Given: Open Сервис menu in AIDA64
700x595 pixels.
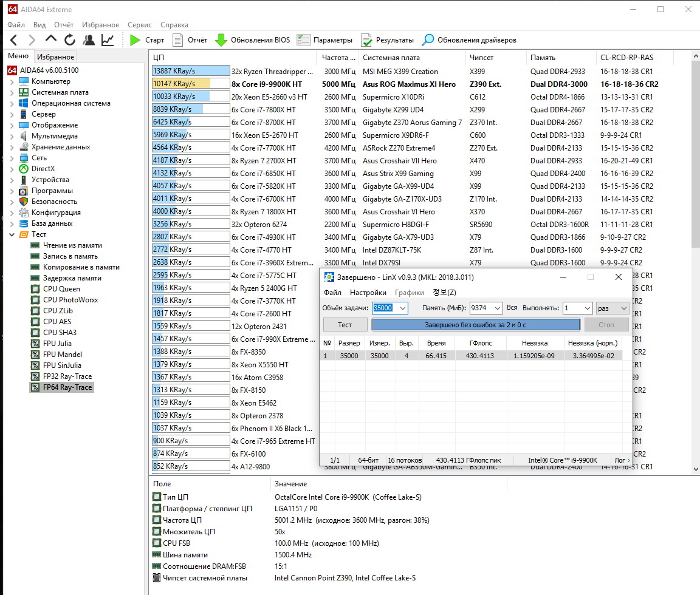Looking at the screenshot, I should pyautogui.click(x=140, y=25).
